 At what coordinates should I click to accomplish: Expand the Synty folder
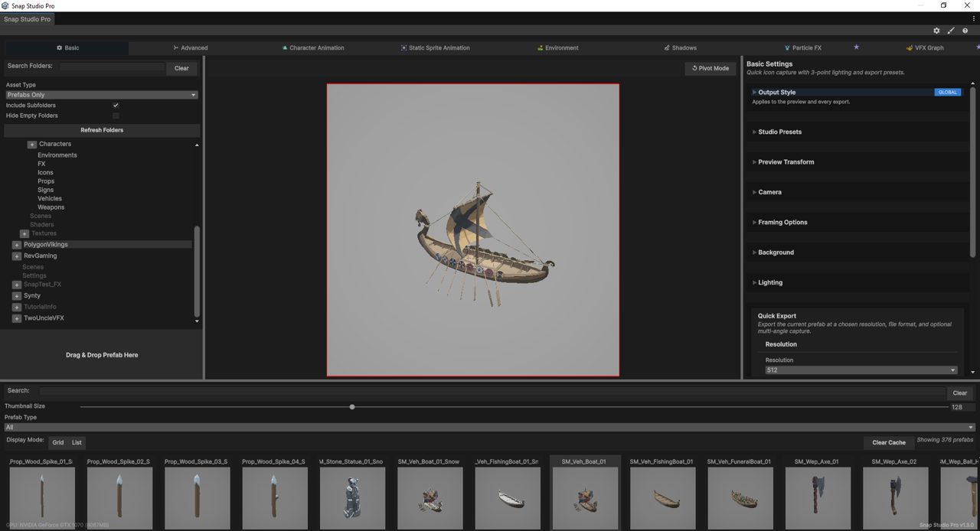tap(17, 296)
